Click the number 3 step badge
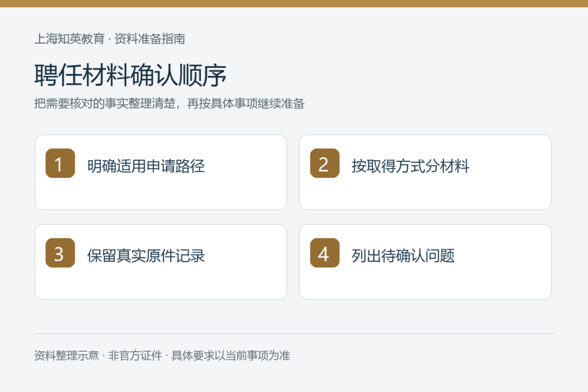This screenshot has width=588, height=392. (60, 253)
